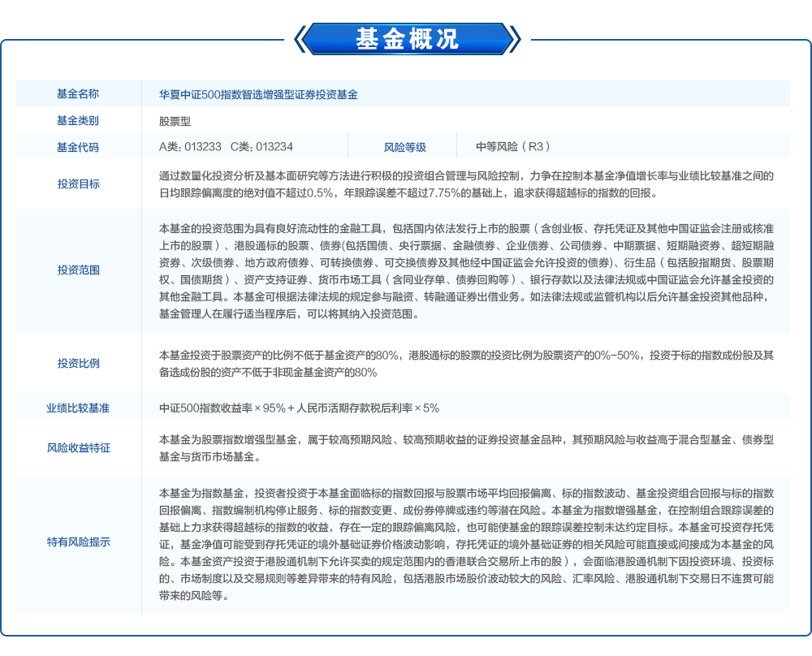The width and height of the screenshot is (812, 656).
Task: Select the 投资比例 row label
Action: click(78, 363)
